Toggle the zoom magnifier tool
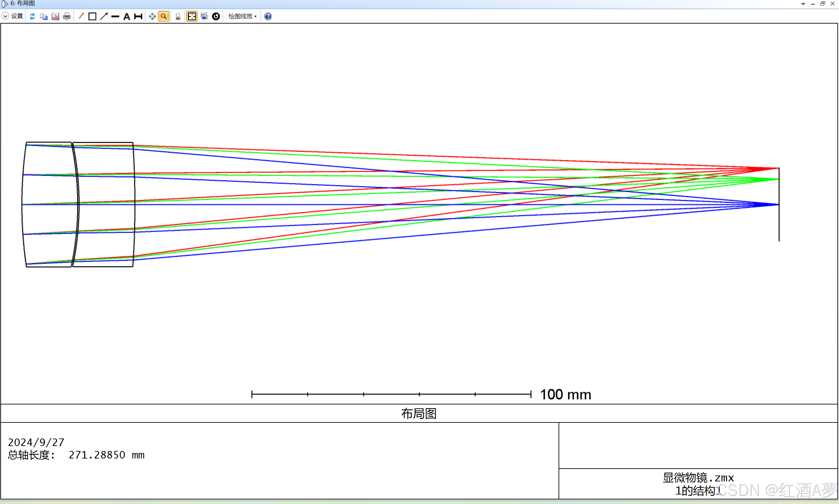The image size is (839, 504). click(x=164, y=16)
